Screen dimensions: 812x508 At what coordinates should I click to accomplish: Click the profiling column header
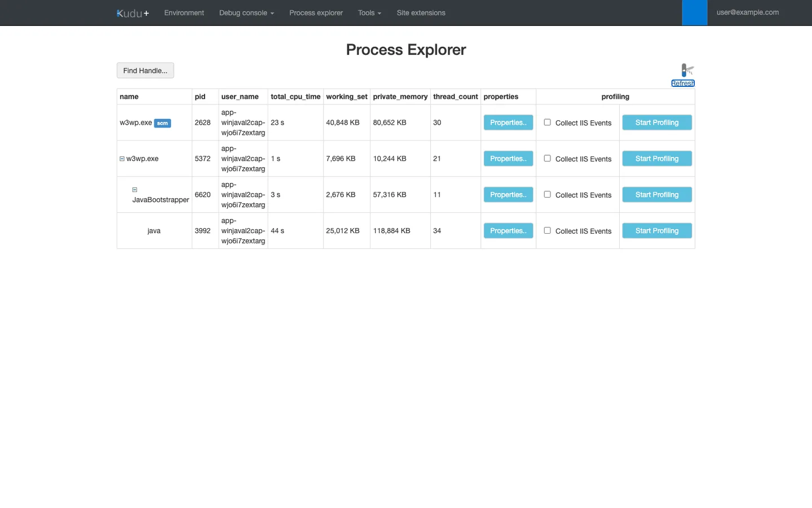(615, 97)
